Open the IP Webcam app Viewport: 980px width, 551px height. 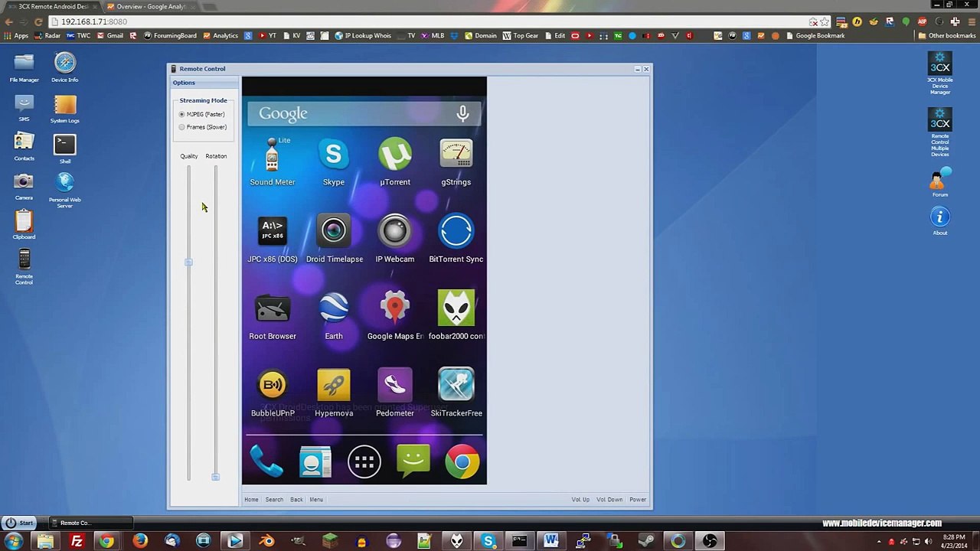click(395, 239)
